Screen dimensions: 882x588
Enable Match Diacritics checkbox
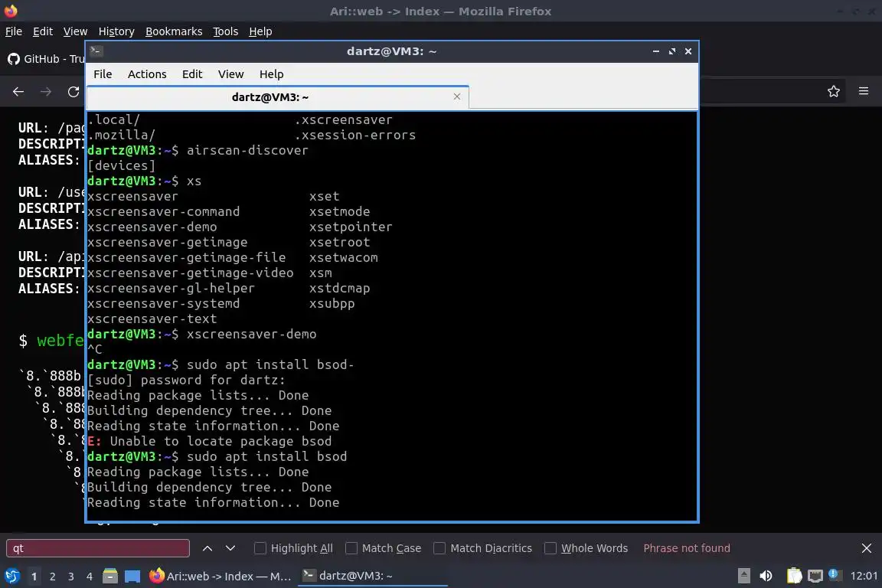click(439, 548)
